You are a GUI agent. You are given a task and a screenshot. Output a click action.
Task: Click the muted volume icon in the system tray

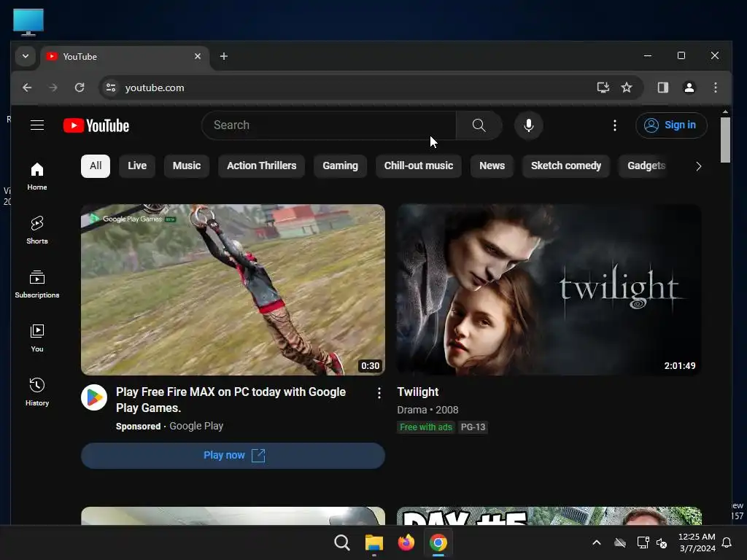click(662, 542)
